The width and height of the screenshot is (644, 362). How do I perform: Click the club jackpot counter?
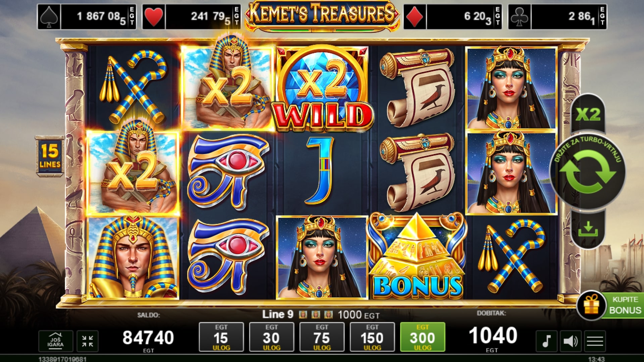pyautogui.click(x=557, y=17)
